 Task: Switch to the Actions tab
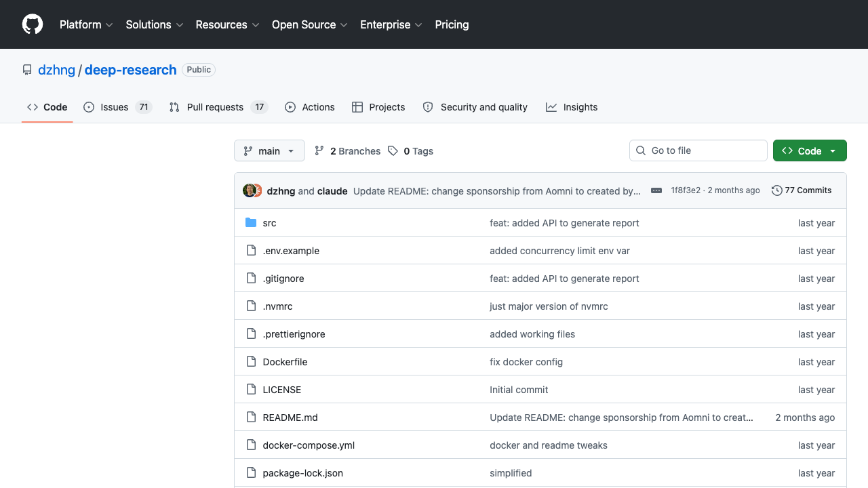pos(310,107)
